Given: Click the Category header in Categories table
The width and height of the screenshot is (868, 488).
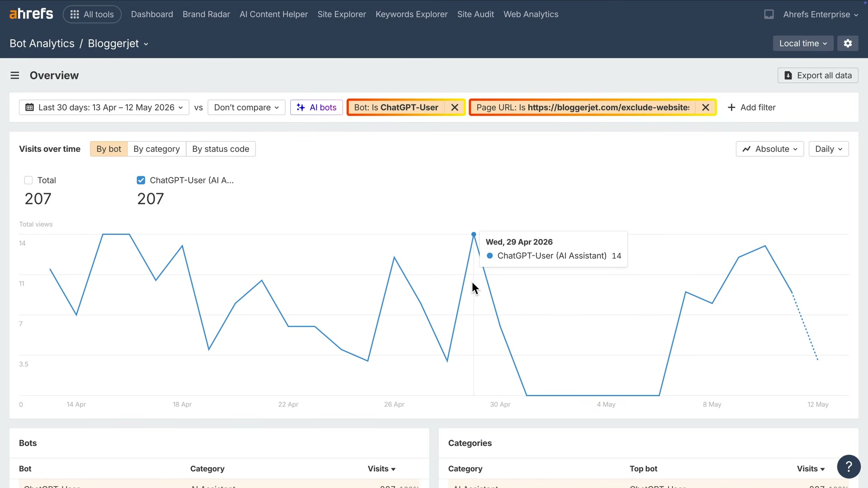Looking at the screenshot, I should 465,469.
